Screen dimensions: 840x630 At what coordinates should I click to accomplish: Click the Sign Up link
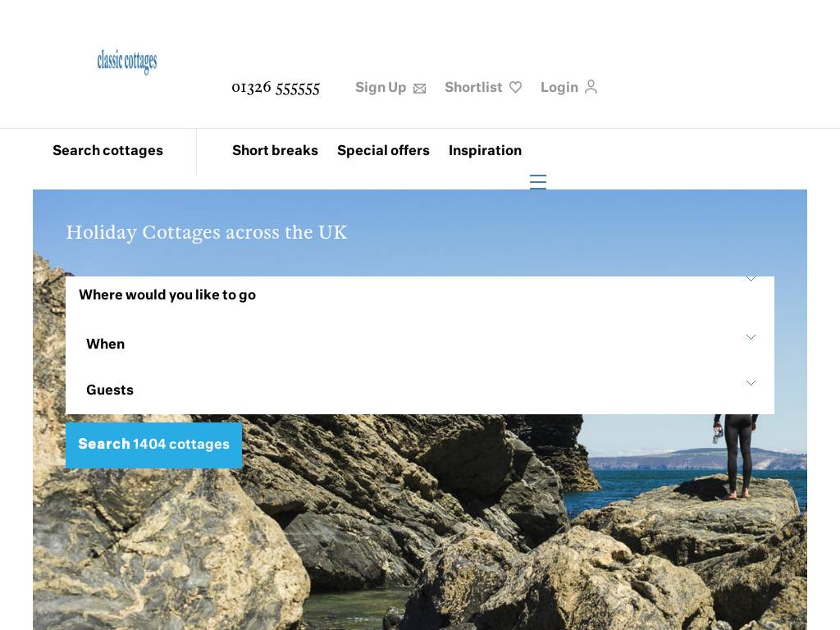tap(381, 87)
